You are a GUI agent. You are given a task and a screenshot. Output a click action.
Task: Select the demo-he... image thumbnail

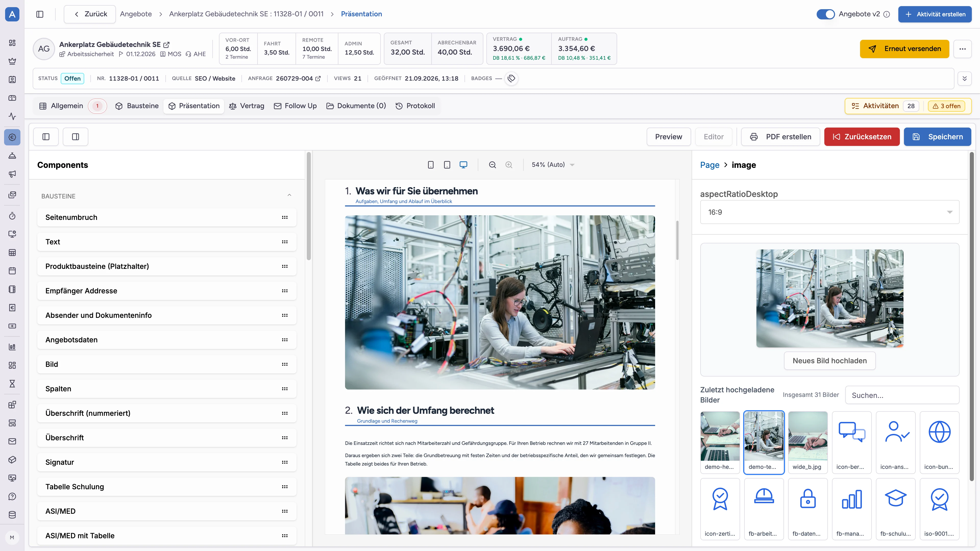point(720,443)
